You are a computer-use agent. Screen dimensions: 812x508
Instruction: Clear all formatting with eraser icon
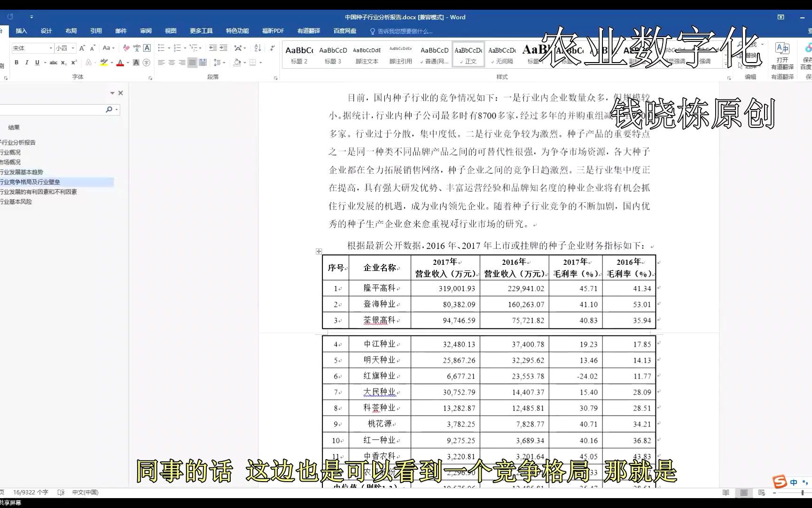point(126,48)
